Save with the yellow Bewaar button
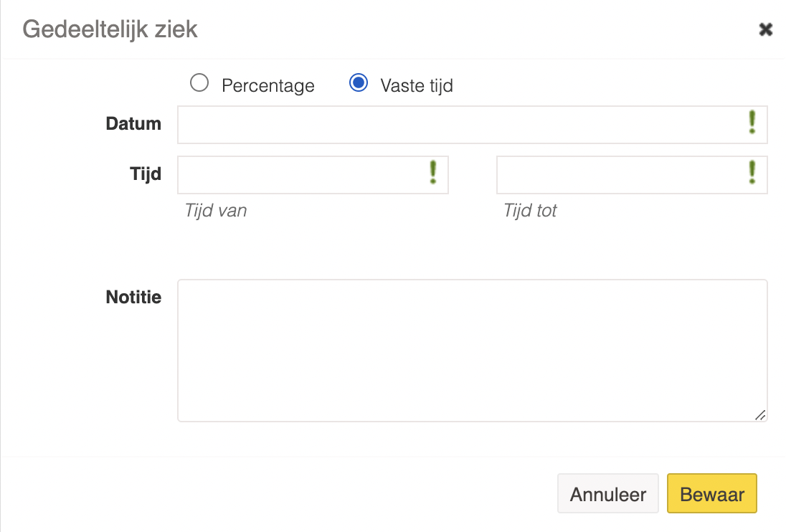Image resolution: width=786 pixels, height=532 pixels. click(712, 493)
